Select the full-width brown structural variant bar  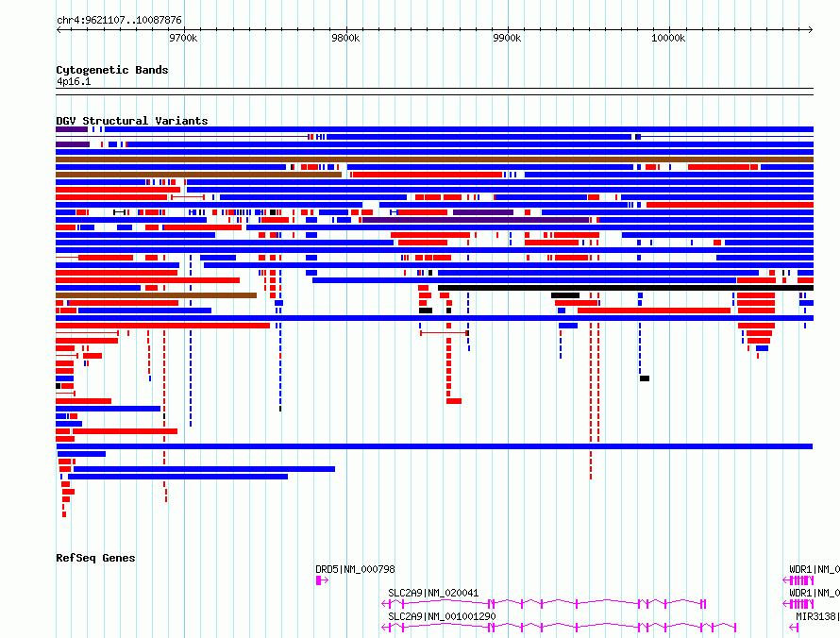(x=434, y=159)
